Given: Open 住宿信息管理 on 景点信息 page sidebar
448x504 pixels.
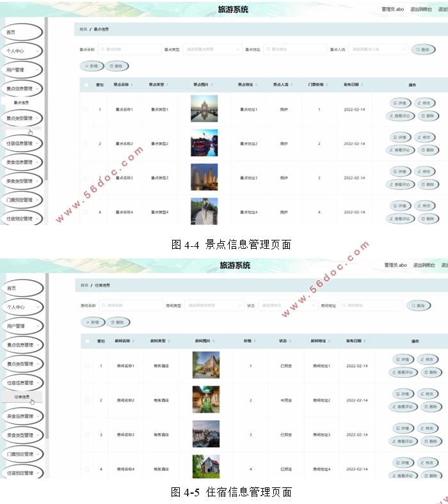Looking at the screenshot, I should point(22,143).
